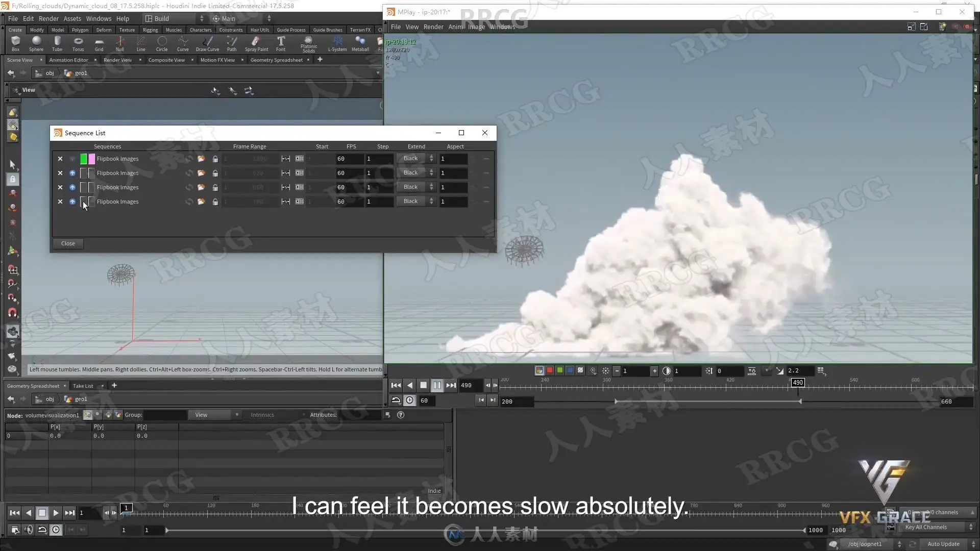The width and height of the screenshot is (980, 551).
Task: Click the Font shelf tool
Action: (x=281, y=43)
